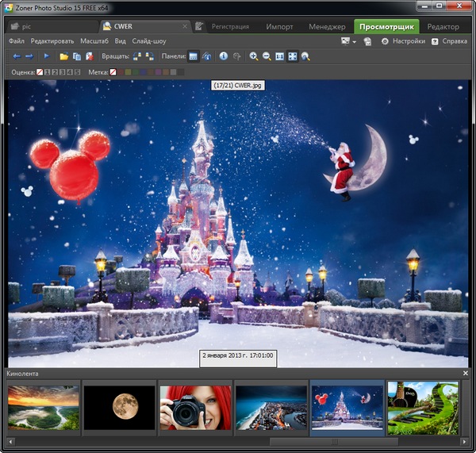Switch to the Менеджер tab
Image resolution: width=476 pixels, height=453 pixels.
coord(325,26)
